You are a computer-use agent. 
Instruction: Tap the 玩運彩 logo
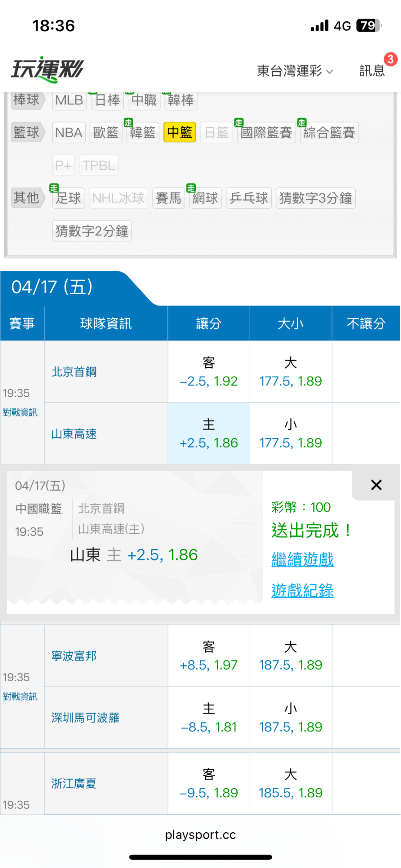tap(48, 69)
